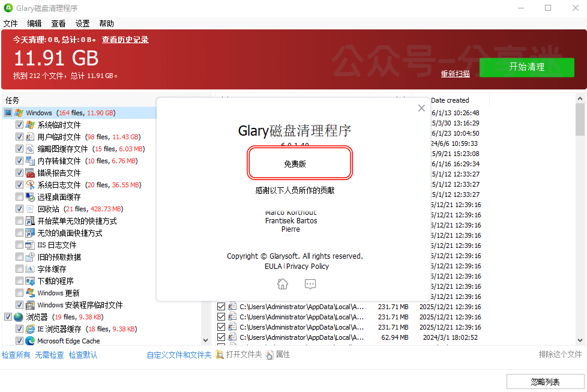
Task: Enable the IIS 日志文件 checkbox
Action: click(20, 244)
